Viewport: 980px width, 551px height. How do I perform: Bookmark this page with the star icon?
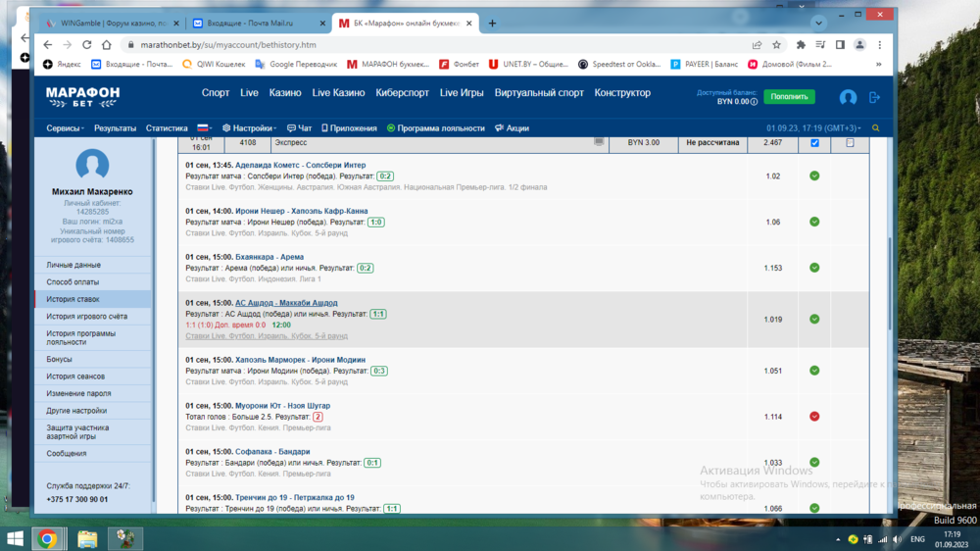coord(776,45)
